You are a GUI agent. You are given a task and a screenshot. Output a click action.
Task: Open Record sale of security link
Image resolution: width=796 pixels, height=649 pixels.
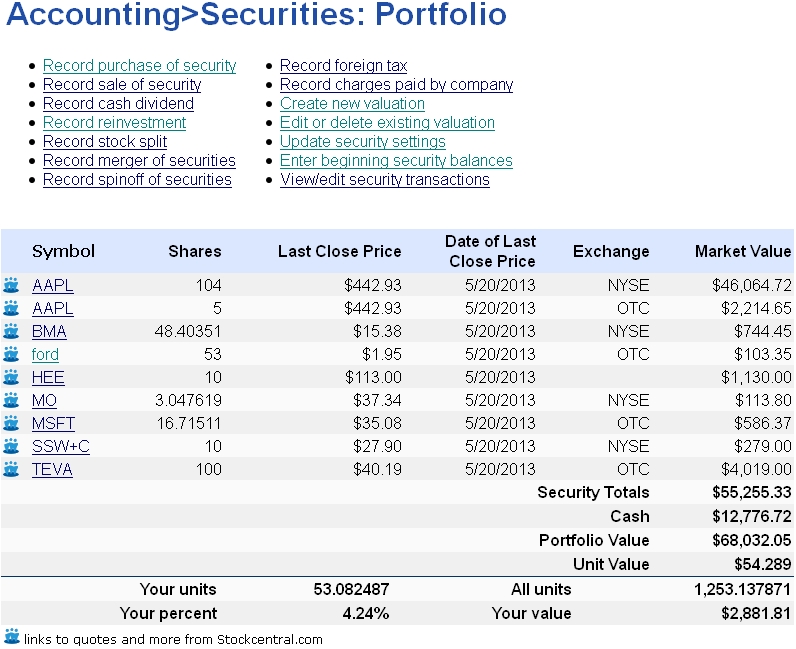pyautogui.click(x=122, y=84)
